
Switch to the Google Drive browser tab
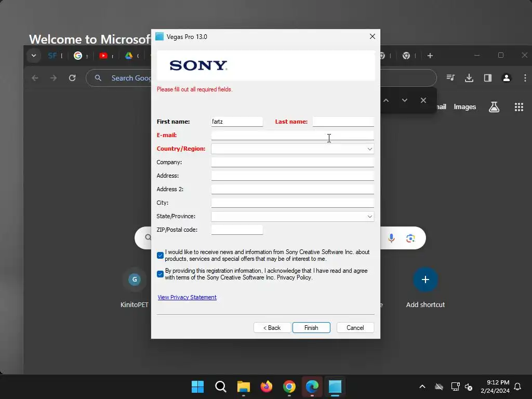(129, 56)
